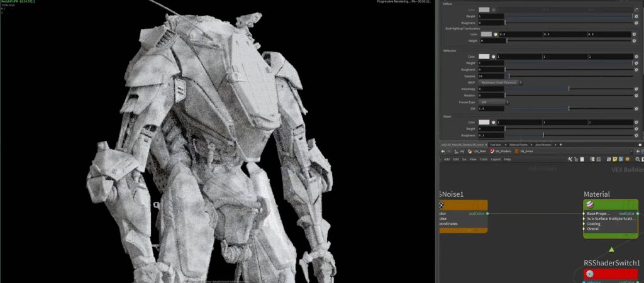Click the back arrow in network path bar

coord(442,151)
